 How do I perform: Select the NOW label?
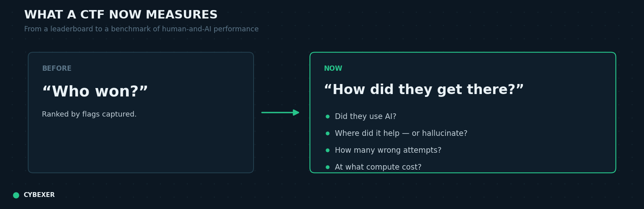click(333, 69)
